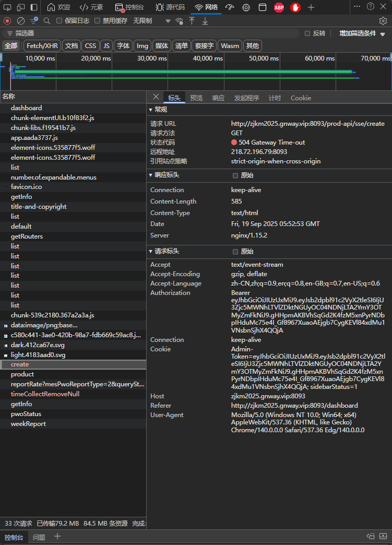
Task: Stop recording network log
Action: (x=7, y=21)
